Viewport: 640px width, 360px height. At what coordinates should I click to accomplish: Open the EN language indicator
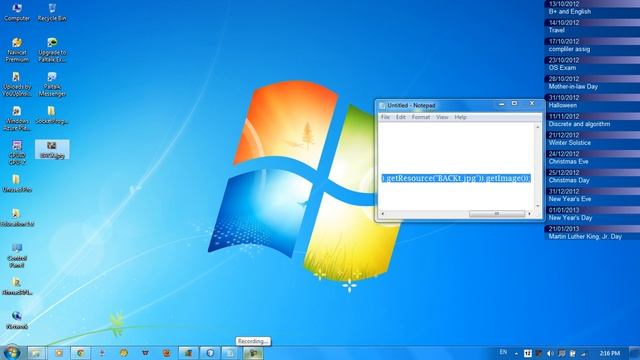[x=503, y=352]
